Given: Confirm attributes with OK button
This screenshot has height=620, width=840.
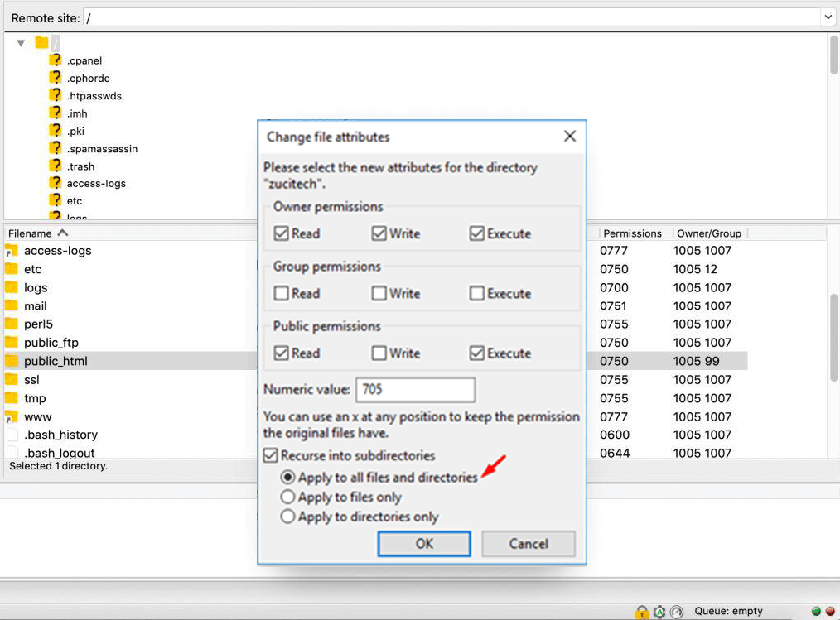Looking at the screenshot, I should 424,544.
